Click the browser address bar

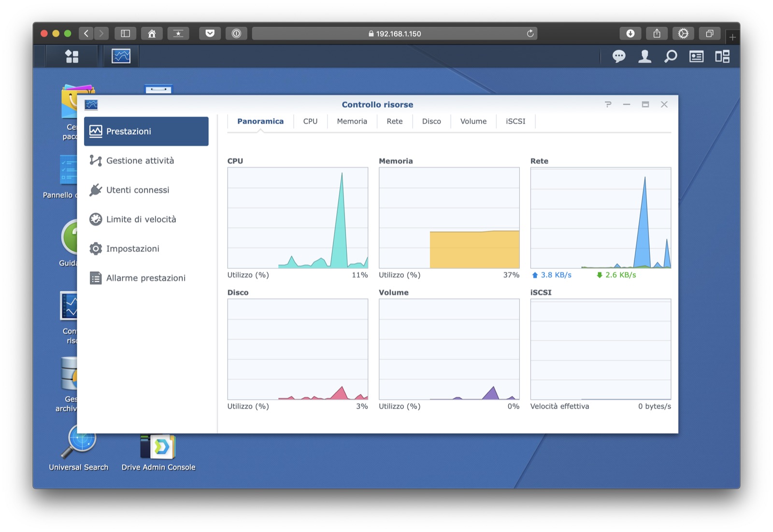point(394,34)
